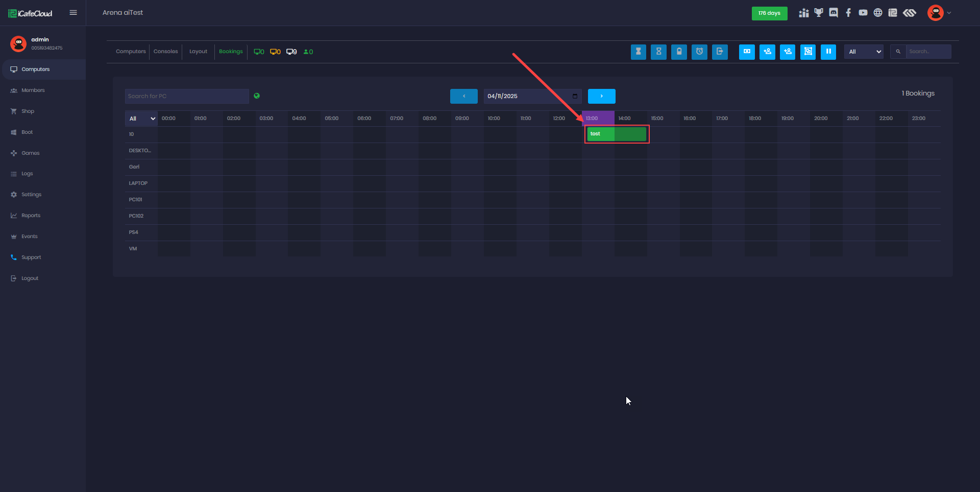Click the green globe icon beside PC search
Screen dimensions: 980x492
pos(257,96)
